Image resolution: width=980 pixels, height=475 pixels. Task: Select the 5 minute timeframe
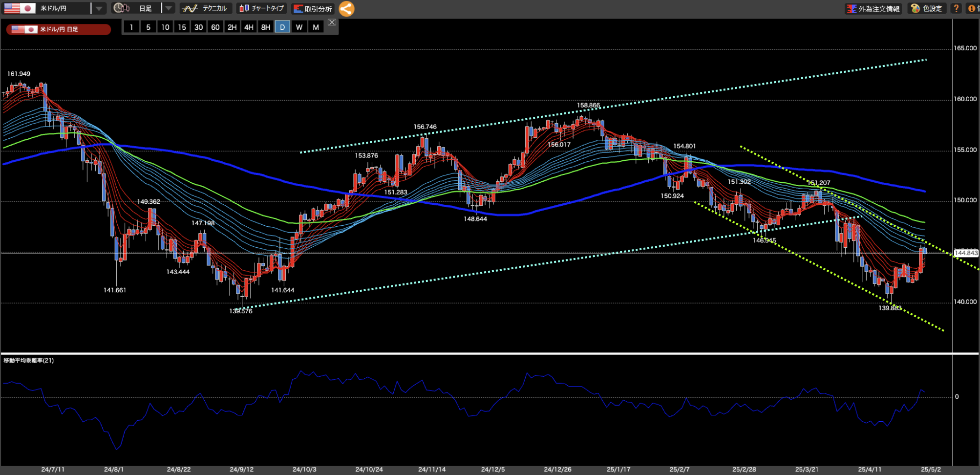(148, 27)
